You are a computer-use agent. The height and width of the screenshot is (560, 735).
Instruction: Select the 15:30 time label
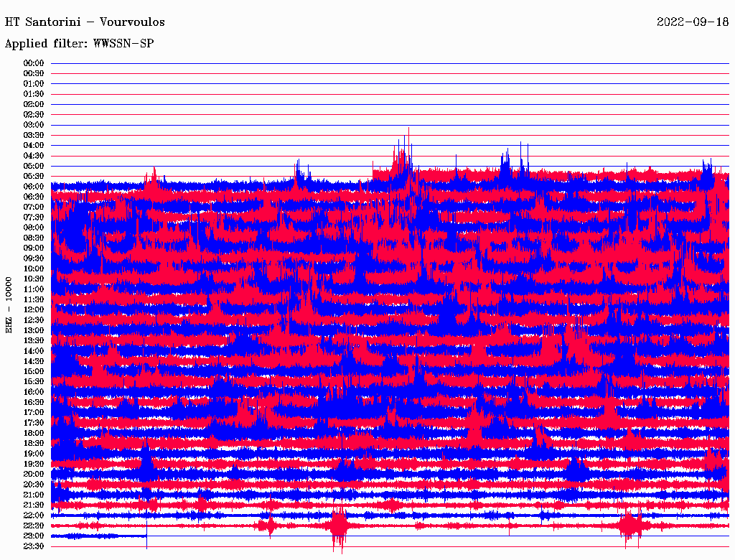34,382
